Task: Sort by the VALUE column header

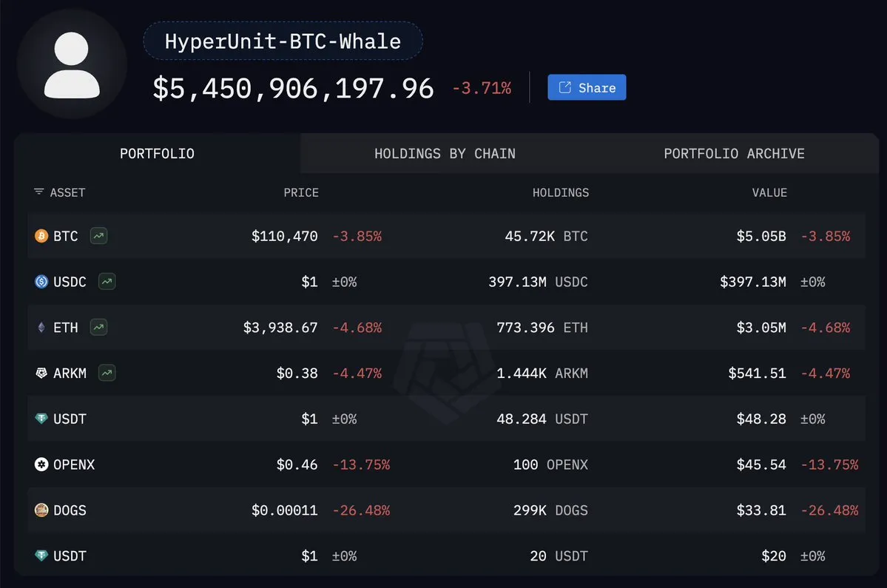Action: (x=769, y=192)
